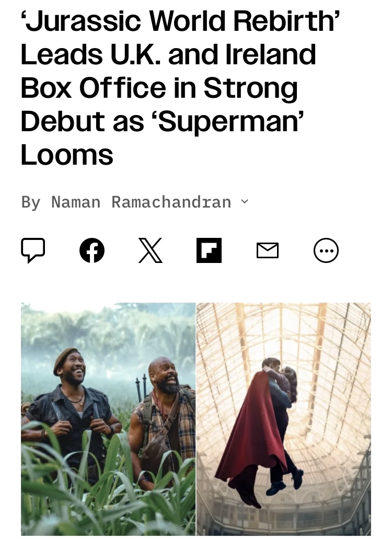Image resolution: width=392 pixels, height=539 pixels.
Task: Share article to Flipboard
Action: click(x=209, y=250)
